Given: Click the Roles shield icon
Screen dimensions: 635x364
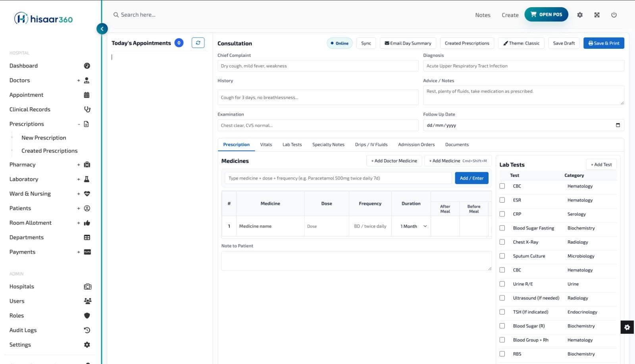Looking at the screenshot, I should click(x=87, y=316).
